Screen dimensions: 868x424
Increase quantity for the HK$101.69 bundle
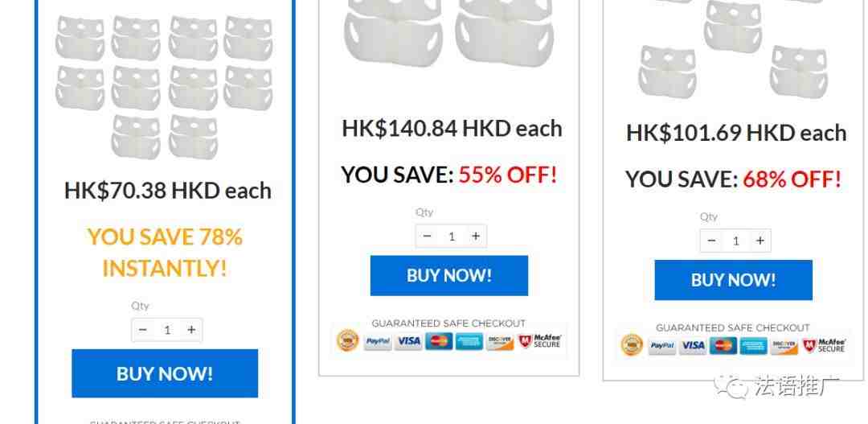point(760,241)
